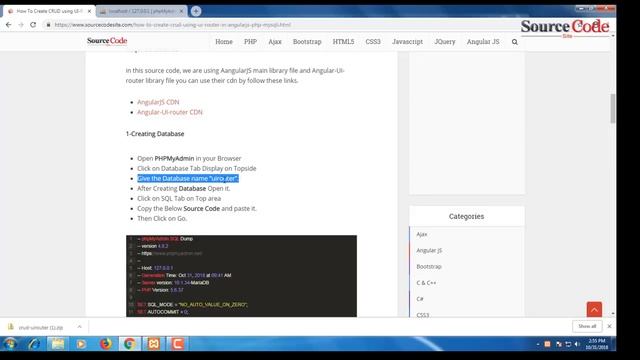Click the address bar URL field
This screenshot has height=360, width=640.
tap(278, 25)
